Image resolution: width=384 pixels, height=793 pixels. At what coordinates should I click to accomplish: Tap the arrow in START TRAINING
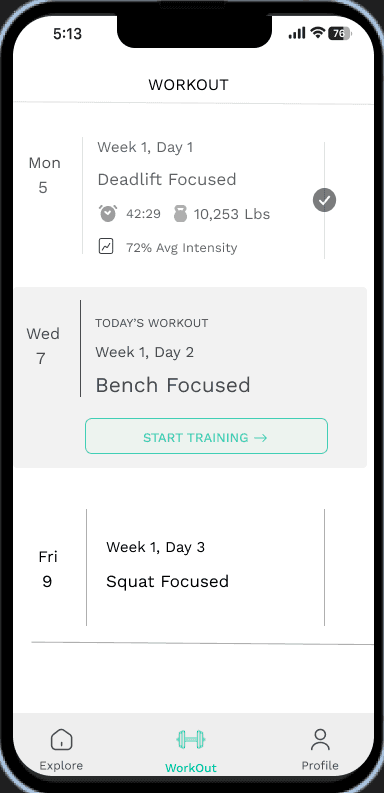pyautogui.click(x=260, y=437)
